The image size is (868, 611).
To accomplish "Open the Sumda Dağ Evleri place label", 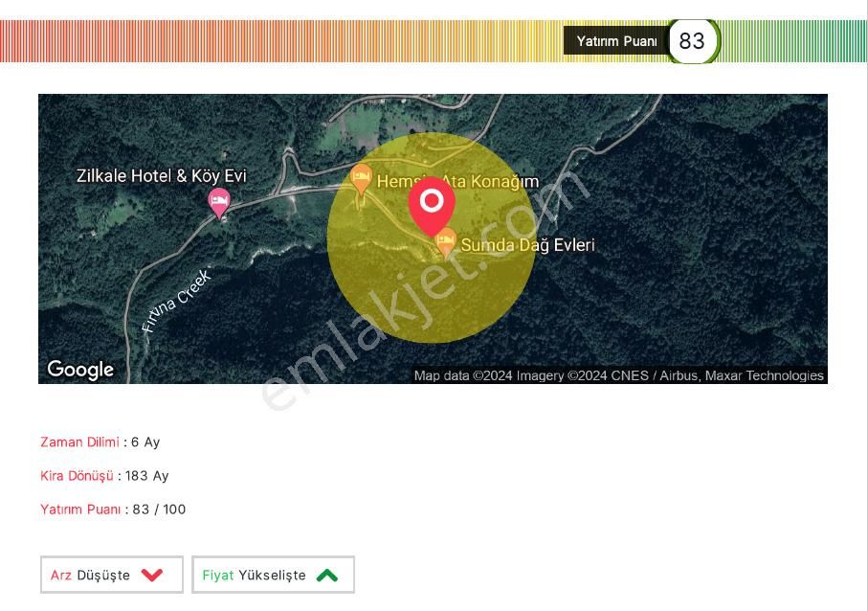I will coord(527,245).
